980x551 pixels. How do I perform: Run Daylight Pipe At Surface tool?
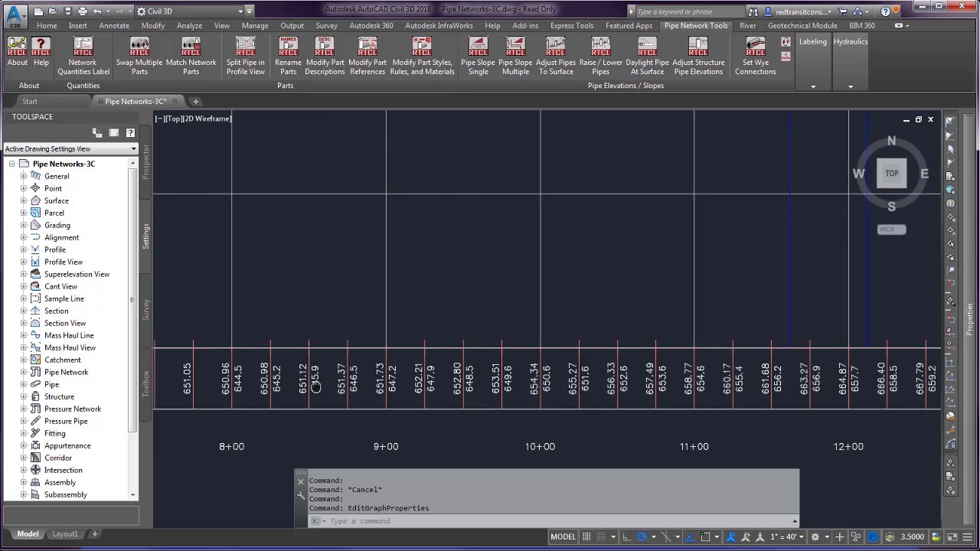coord(647,57)
